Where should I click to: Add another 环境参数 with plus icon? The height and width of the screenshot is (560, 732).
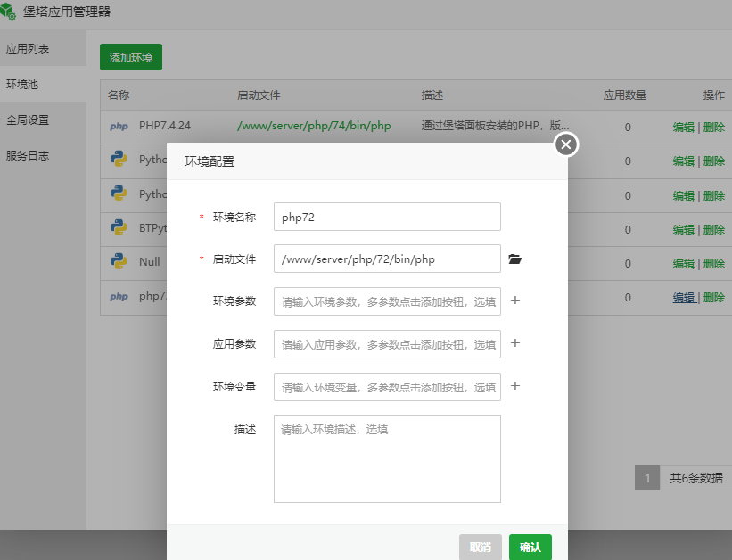pyautogui.click(x=515, y=301)
